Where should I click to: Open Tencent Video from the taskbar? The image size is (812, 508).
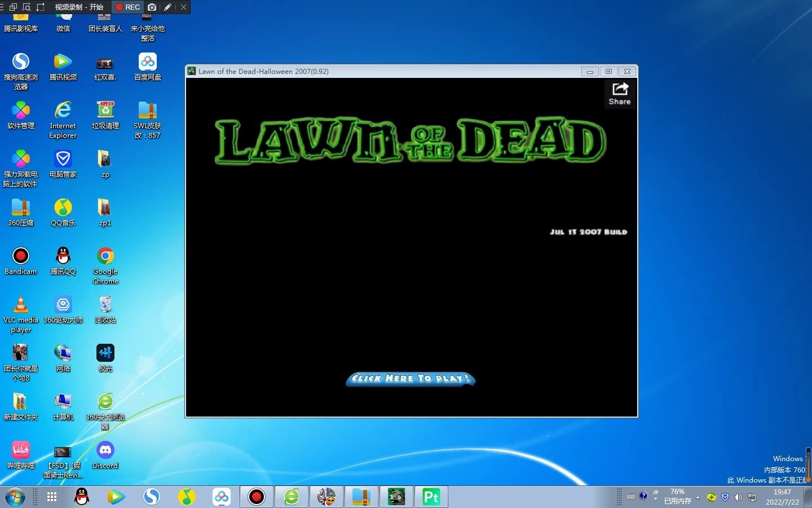(x=117, y=497)
